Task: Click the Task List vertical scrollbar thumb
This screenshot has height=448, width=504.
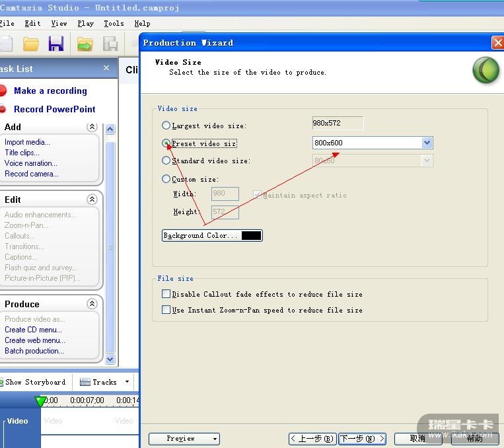Action: pos(110,247)
